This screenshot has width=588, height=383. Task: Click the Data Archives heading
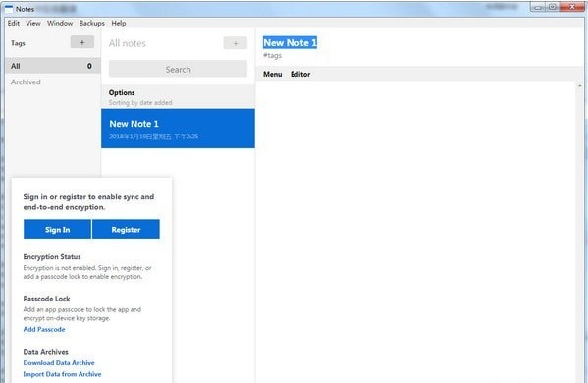(x=46, y=352)
